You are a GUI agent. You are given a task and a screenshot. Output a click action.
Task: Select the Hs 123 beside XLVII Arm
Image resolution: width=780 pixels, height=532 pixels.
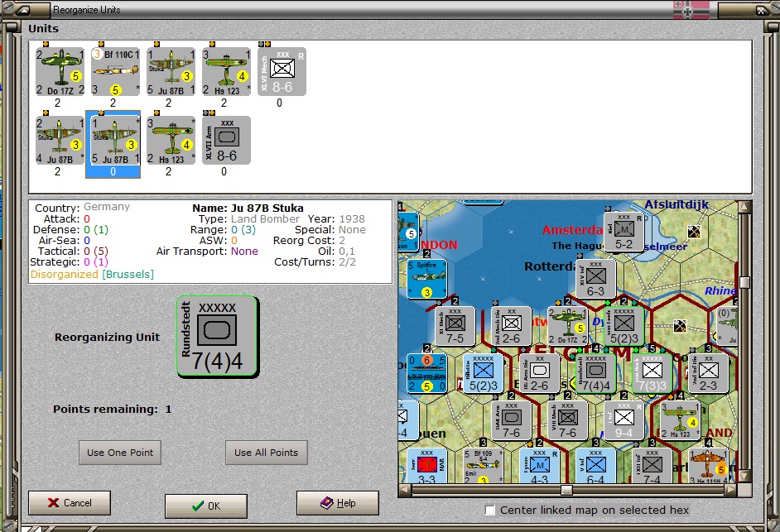point(171,140)
